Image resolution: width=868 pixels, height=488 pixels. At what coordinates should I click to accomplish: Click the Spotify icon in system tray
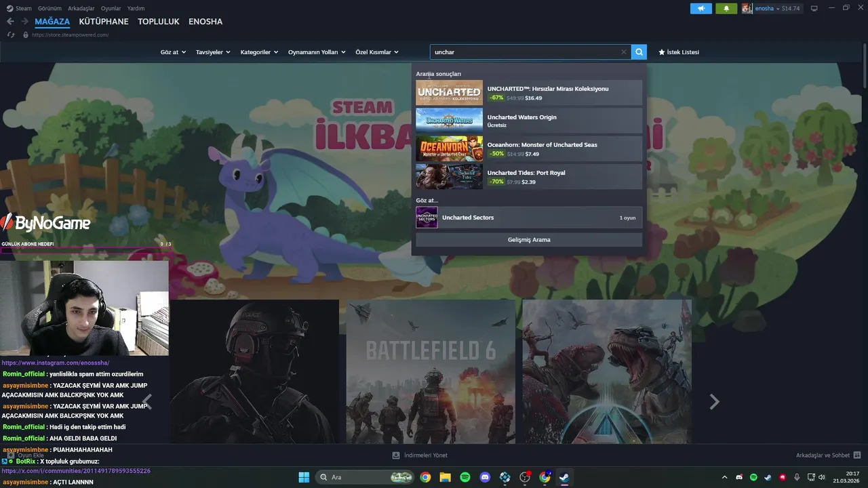(753, 477)
